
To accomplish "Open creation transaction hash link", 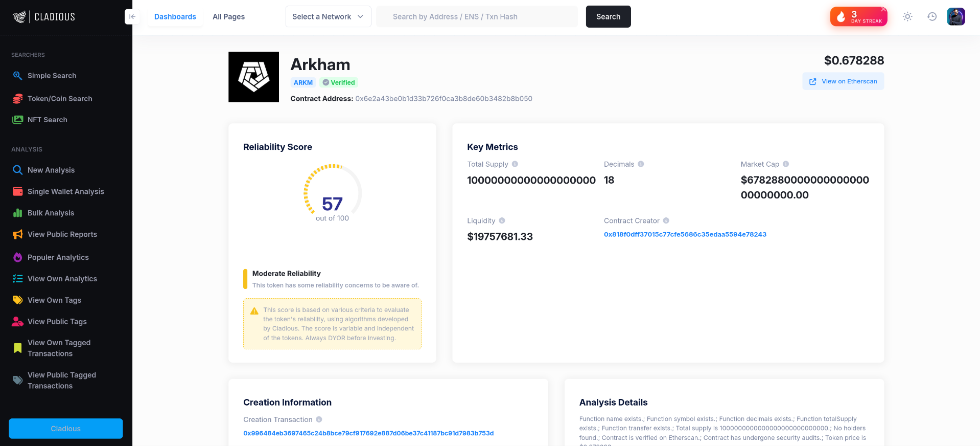I will 368,433.
